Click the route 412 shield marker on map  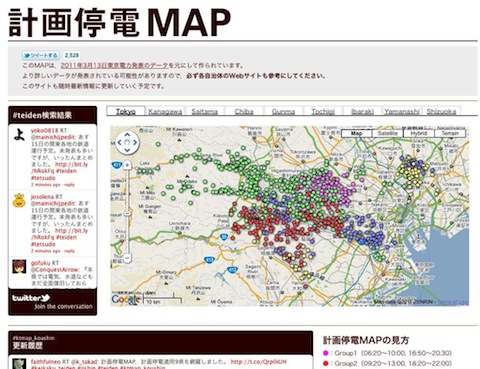233,270
